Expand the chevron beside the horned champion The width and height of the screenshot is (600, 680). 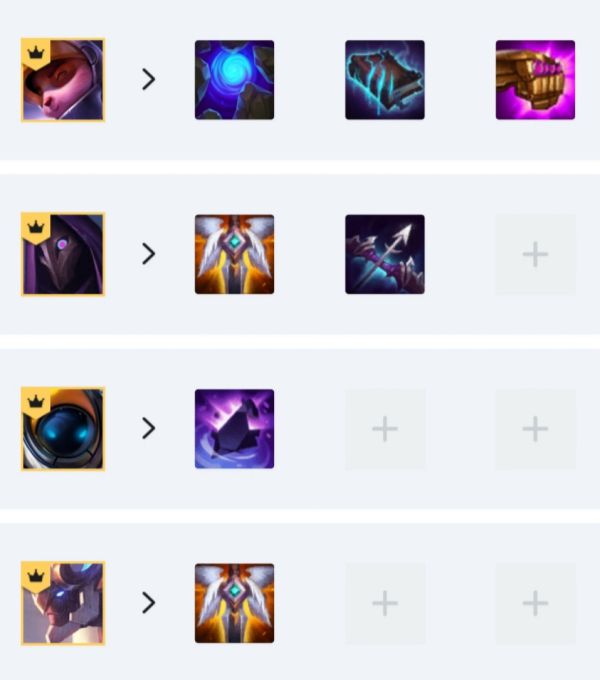pyautogui.click(x=149, y=603)
